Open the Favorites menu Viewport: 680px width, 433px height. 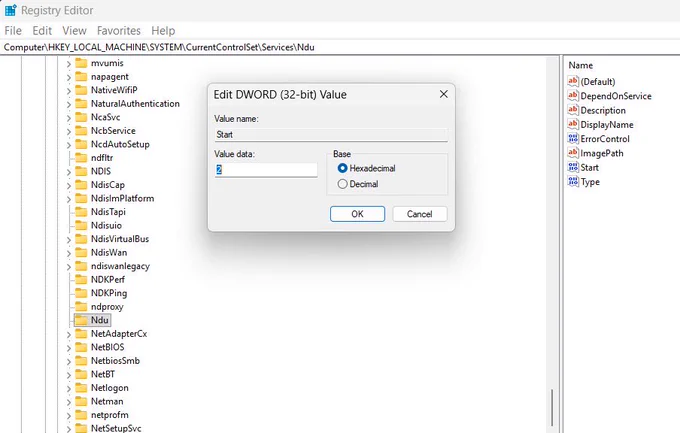point(119,31)
